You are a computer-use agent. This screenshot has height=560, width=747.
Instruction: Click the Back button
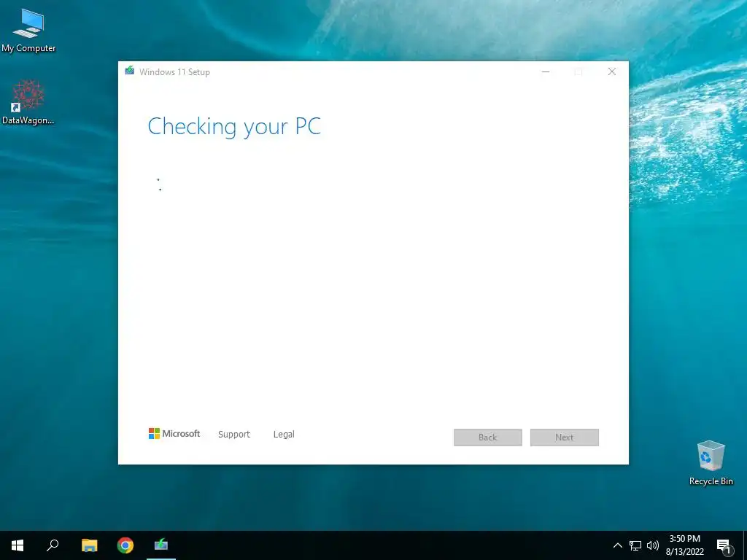coord(488,437)
